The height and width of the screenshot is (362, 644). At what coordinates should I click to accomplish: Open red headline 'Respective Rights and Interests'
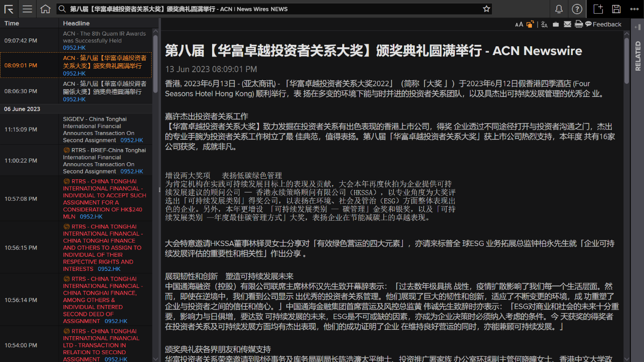pyautogui.click(x=102, y=248)
